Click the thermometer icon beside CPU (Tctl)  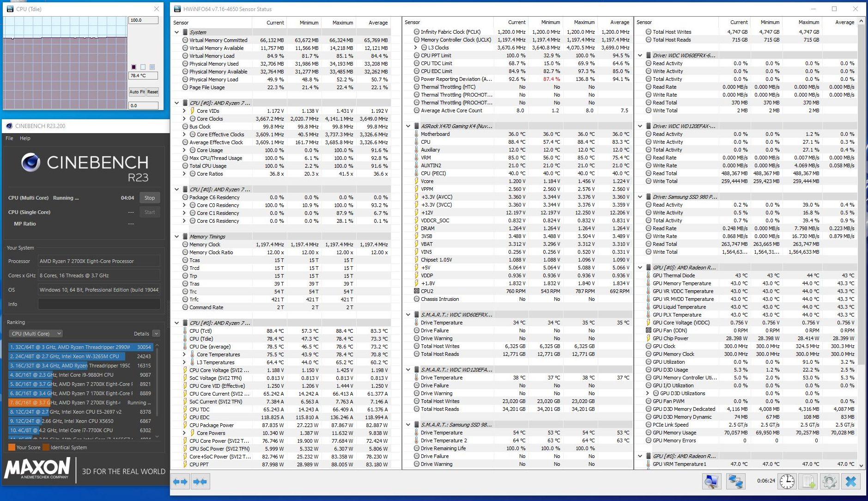[185, 331]
